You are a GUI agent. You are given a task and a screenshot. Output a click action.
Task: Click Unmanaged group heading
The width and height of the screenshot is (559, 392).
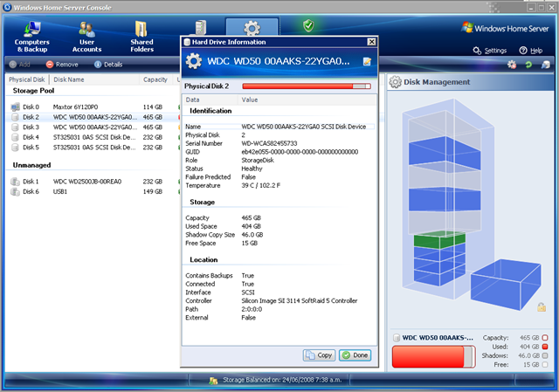[x=31, y=165]
